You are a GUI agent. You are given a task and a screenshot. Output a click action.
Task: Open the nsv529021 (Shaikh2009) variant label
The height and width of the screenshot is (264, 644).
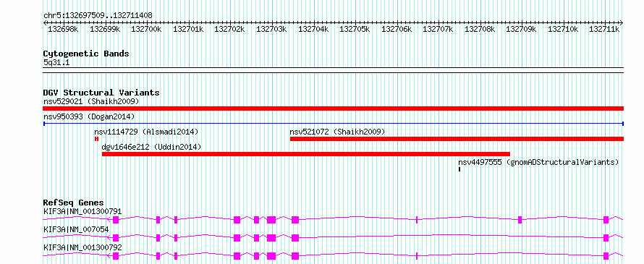tap(91, 101)
